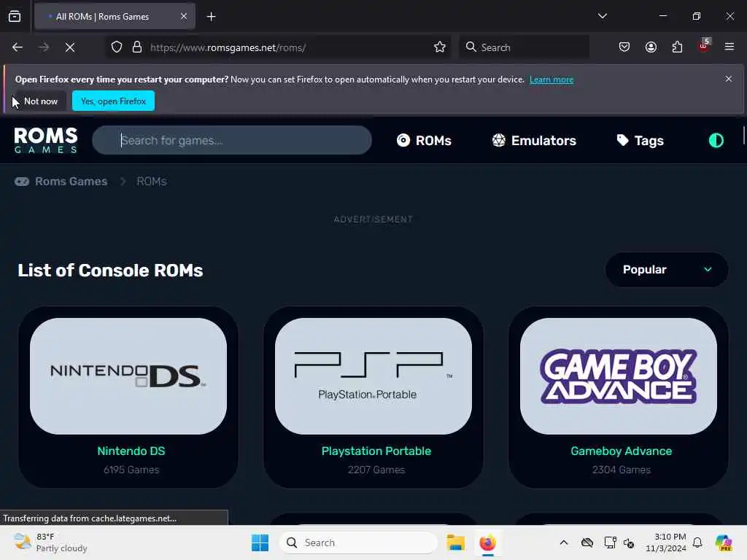Image resolution: width=747 pixels, height=560 pixels.
Task: Open uBlock Origin extension icon
Action: [x=704, y=46]
